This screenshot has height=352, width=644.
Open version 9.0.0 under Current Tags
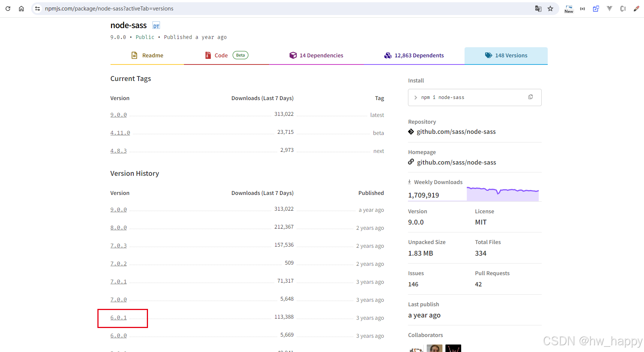118,115
